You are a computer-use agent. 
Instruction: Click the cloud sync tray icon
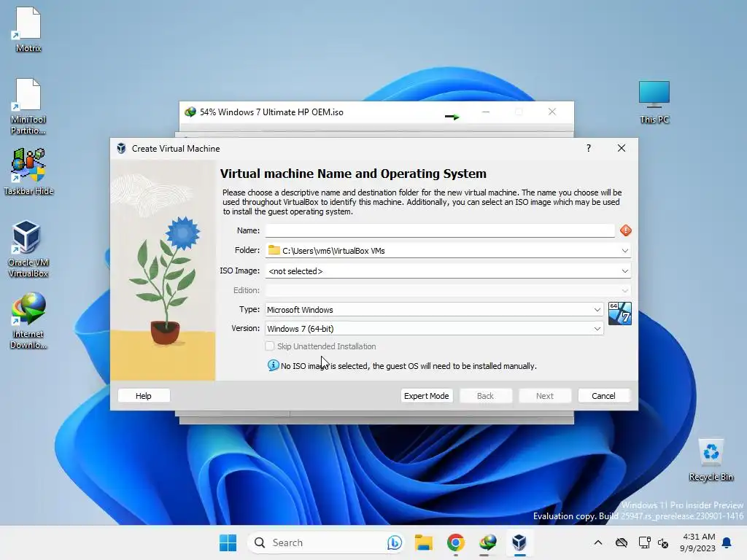pyautogui.click(x=622, y=542)
